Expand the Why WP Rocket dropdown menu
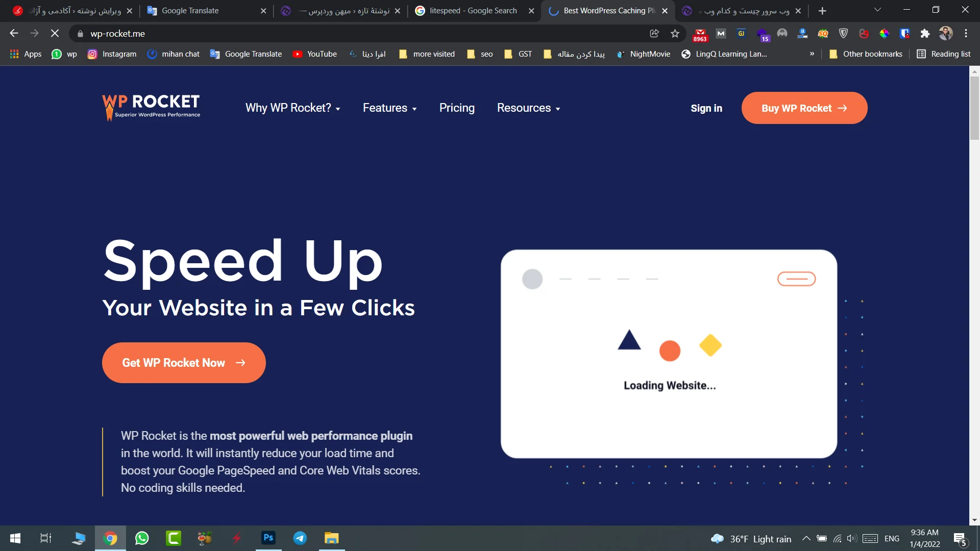Image resolution: width=980 pixels, height=551 pixels. (x=293, y=108)
